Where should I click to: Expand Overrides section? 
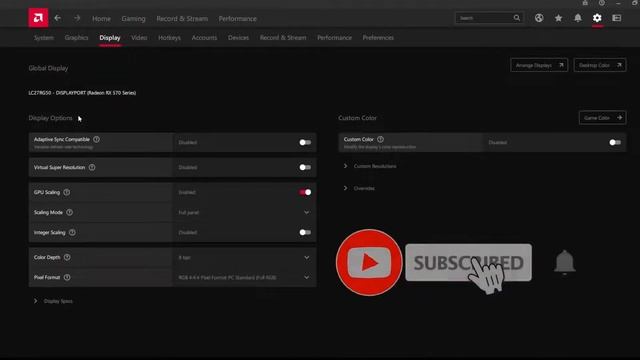tap(359, 188)
